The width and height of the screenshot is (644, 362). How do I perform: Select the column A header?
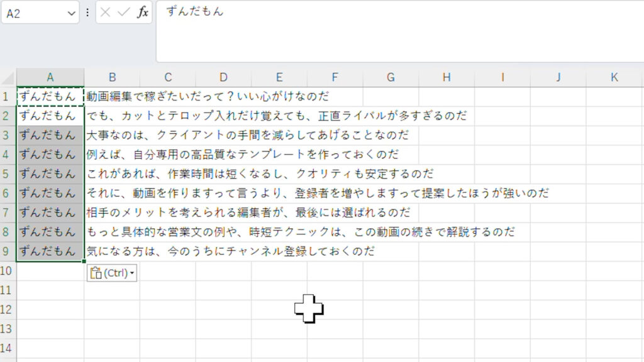tap(50, 77)
